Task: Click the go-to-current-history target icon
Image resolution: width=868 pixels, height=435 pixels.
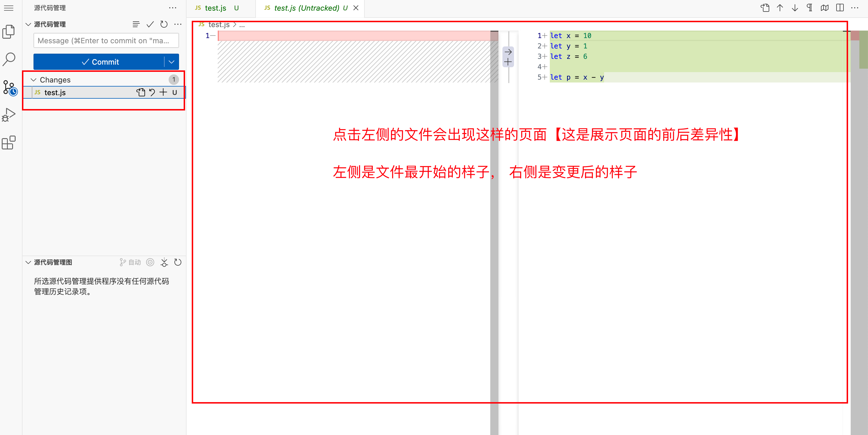Action: [150, 262]
